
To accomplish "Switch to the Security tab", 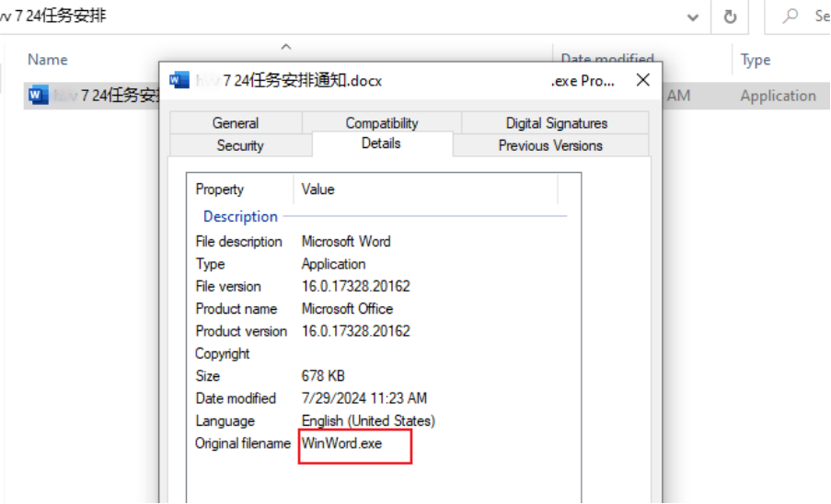I will coord(240,145).
